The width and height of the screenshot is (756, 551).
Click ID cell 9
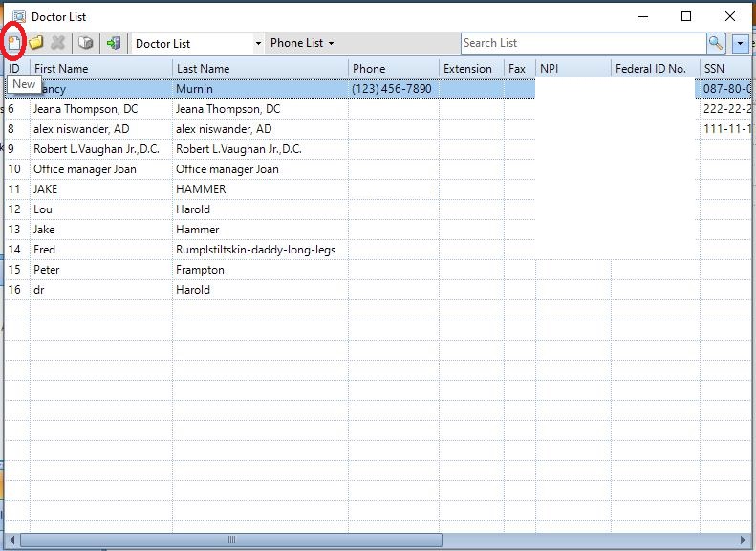point(17,149)
